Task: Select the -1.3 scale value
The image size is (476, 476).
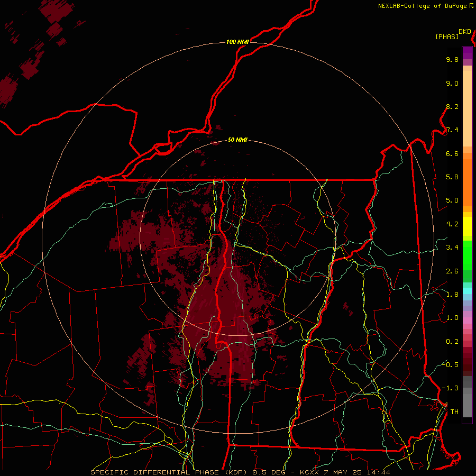Action: point(450,388)
